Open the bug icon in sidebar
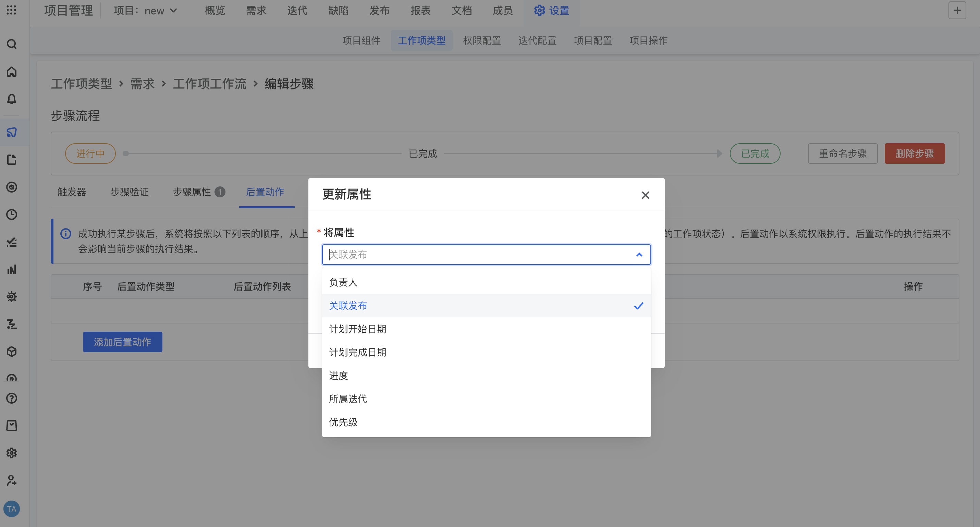Viewport: 980px width, 527px height. tap(12, 297)
